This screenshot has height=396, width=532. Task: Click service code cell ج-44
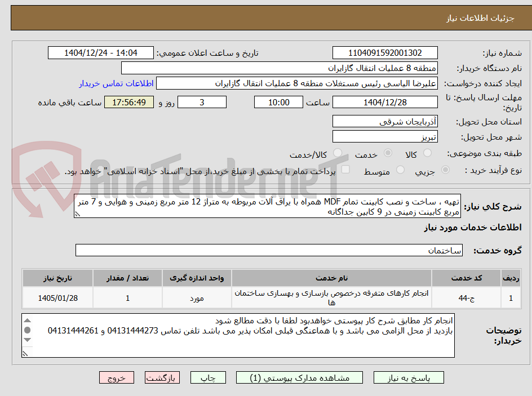466,297
